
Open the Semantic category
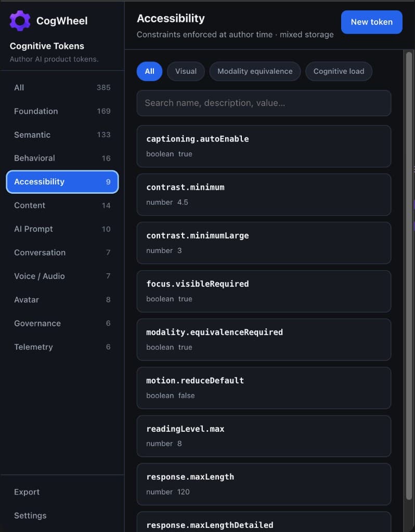point(62,135)
